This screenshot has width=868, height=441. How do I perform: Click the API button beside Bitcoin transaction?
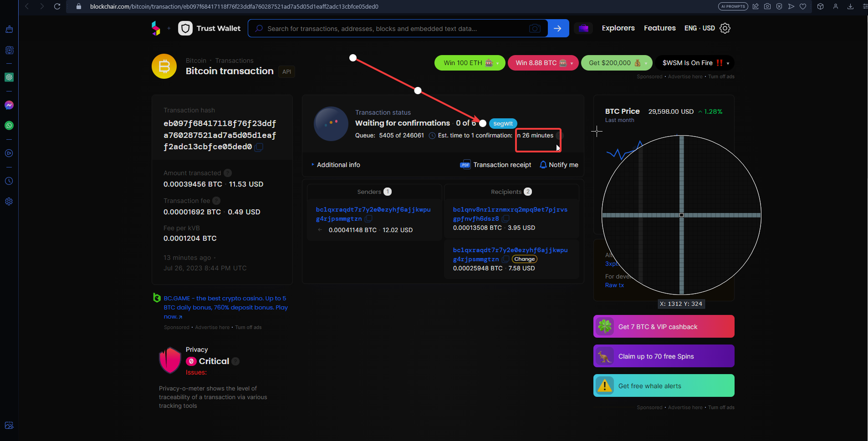click(x=286, y=71)
